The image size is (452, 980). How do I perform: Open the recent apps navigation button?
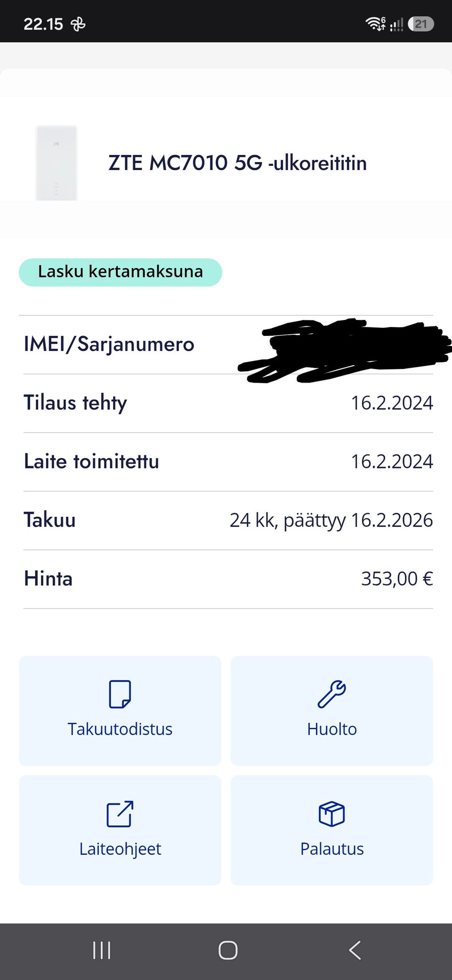point(102,950)
